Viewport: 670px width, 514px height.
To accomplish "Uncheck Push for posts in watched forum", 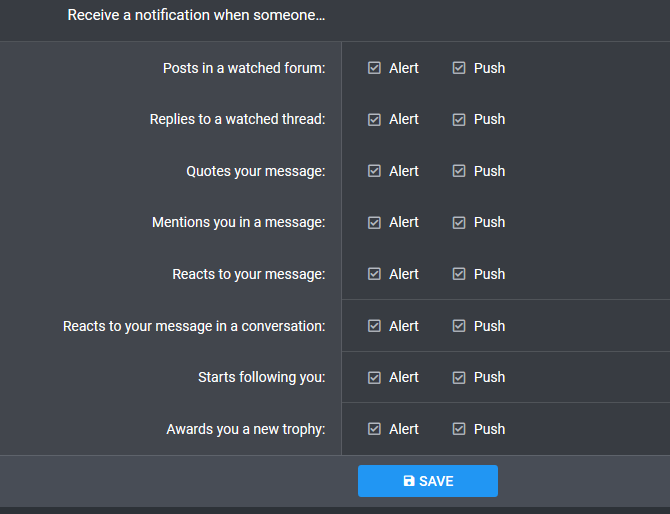I will [459, 68].
